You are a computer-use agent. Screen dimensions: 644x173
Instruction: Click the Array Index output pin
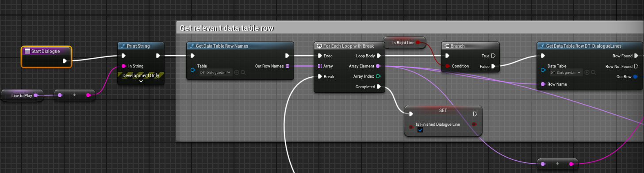tap(378, 76)
